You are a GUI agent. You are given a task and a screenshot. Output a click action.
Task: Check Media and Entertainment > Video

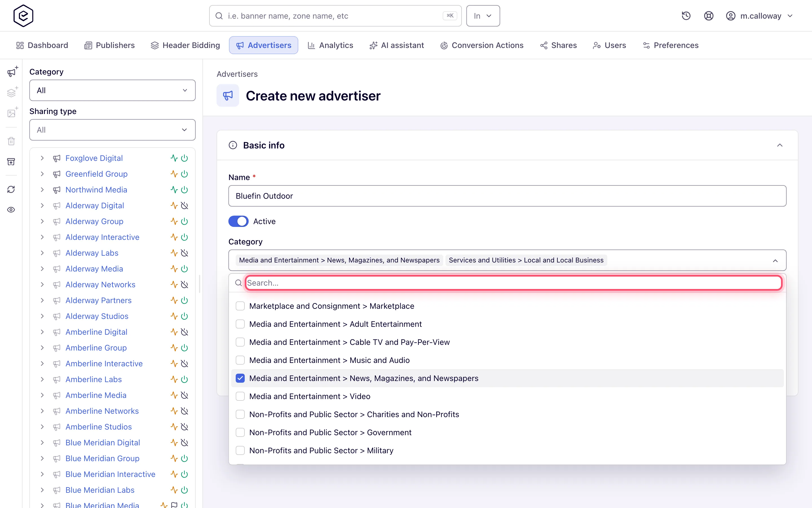pyautogui.click(x=240, y=396)
